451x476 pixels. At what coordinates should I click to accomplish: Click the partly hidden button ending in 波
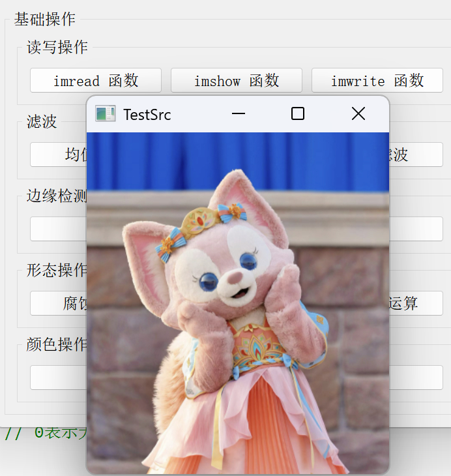pyautogui.click(x=416, y=155)
